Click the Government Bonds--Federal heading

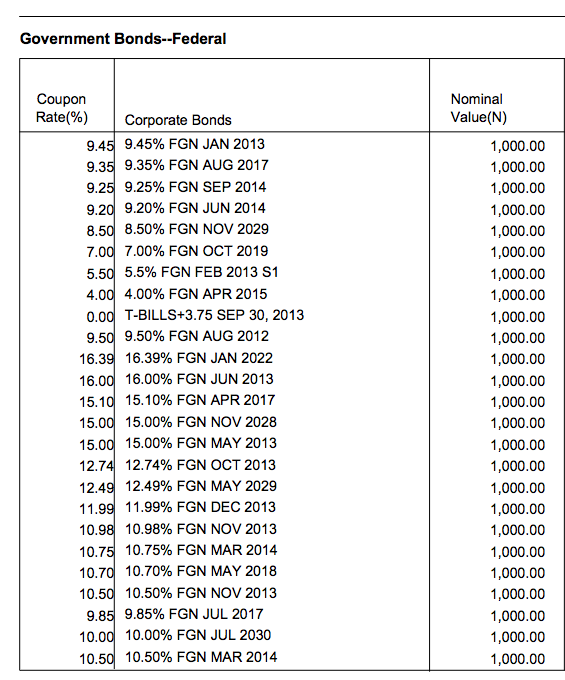(123, 39)
